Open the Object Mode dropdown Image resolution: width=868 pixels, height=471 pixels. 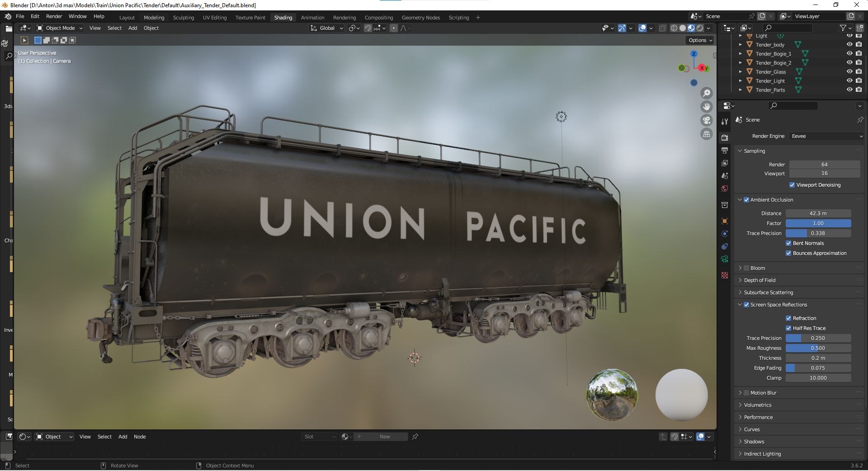tap(60, 28)
